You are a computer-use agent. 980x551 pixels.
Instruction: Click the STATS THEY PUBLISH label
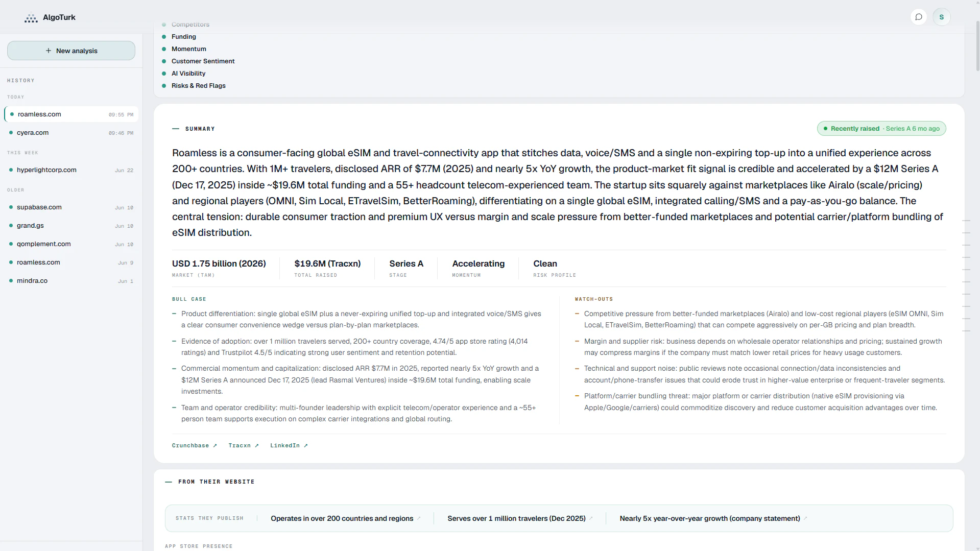pos(209,518)
